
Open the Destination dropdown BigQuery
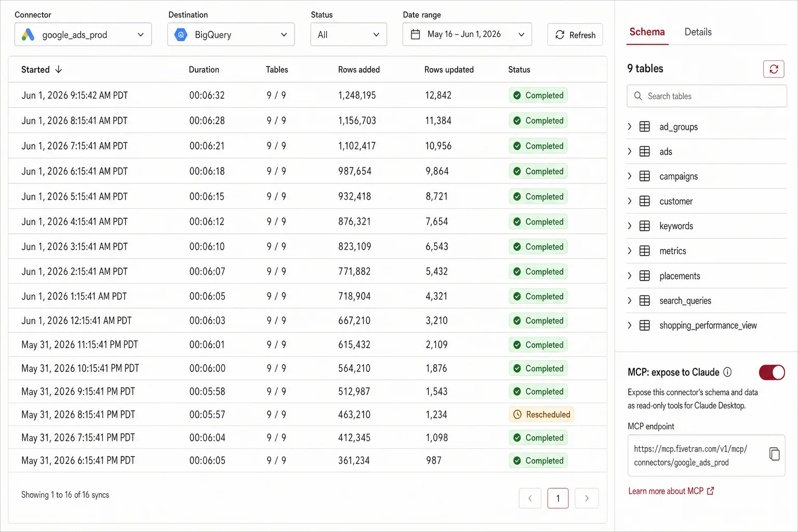point(231,34)
